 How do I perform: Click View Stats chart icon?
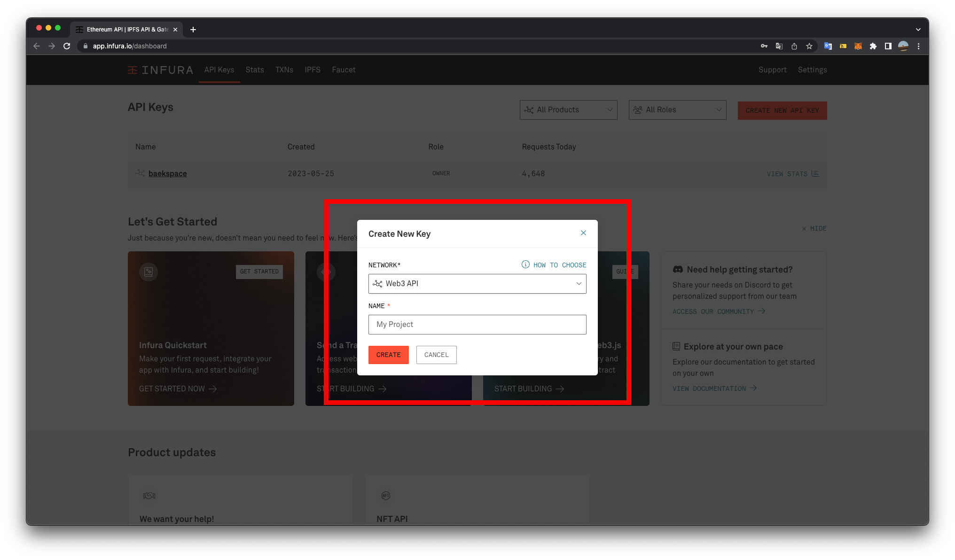815,174
